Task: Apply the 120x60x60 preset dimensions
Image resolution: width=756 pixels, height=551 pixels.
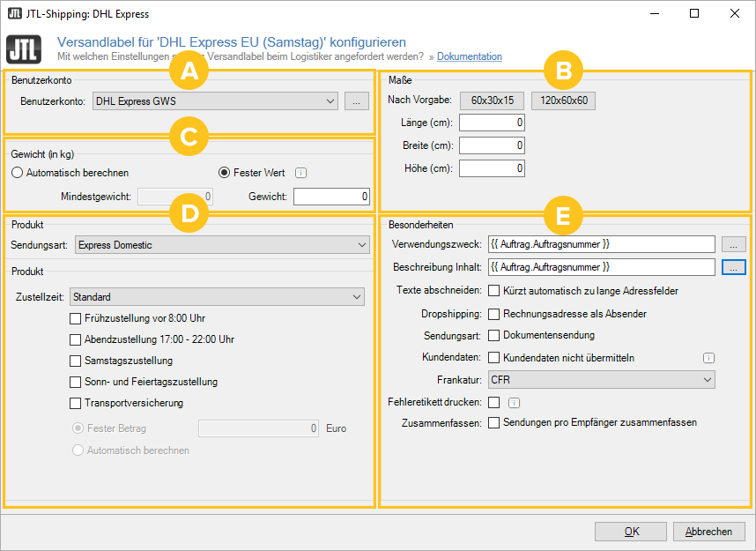Action: (564, 101)
